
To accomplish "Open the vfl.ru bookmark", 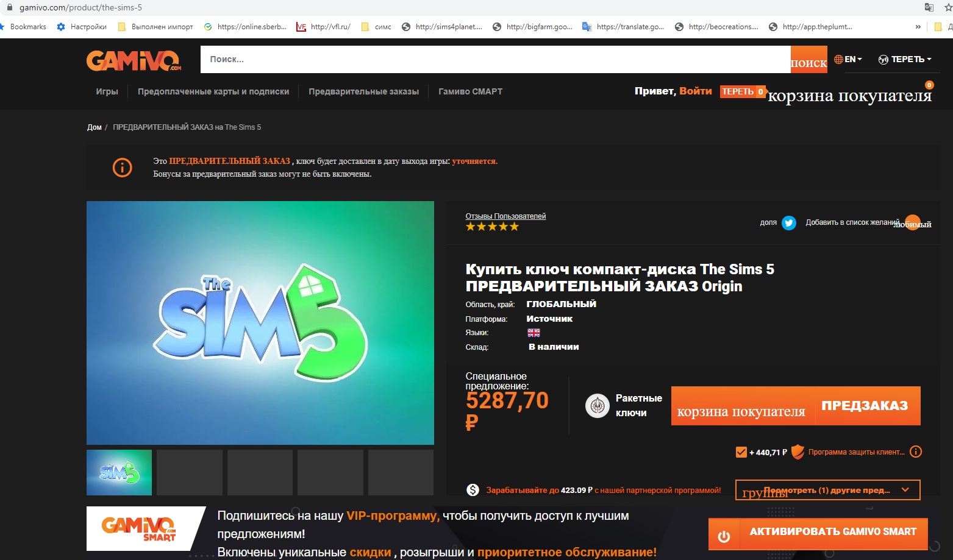I will [323, 27].
